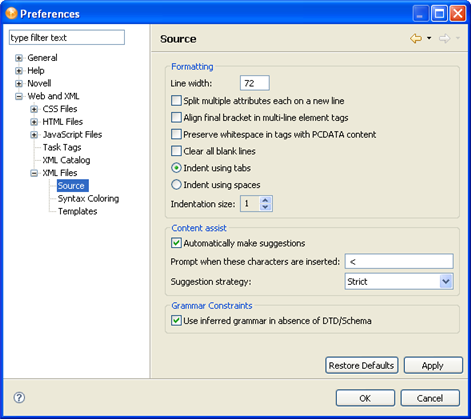The image size is (471, 419).
Task: Select Indent using spaces option
Action: click(x=176, y=185)
